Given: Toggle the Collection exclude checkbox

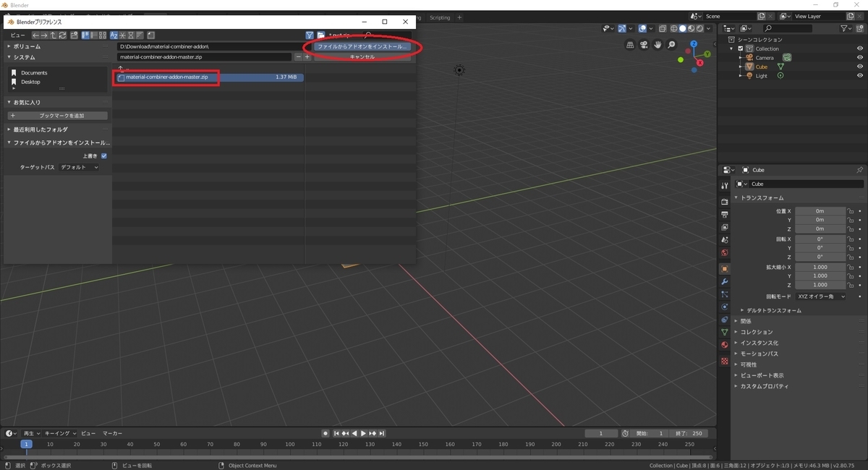Looking at the screenshot, I should pyautogui.click(x=741, y=48).
